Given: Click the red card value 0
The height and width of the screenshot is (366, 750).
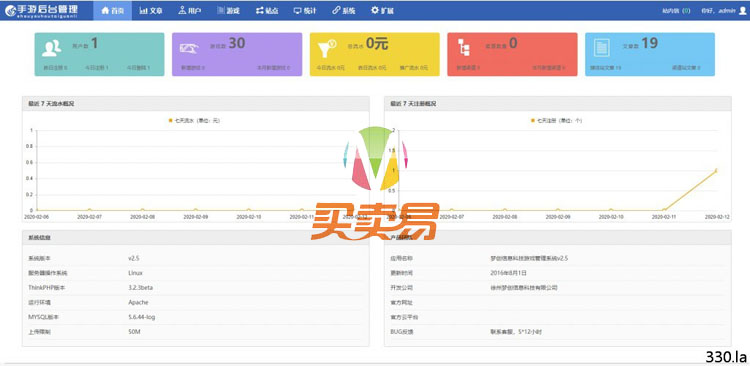Looking at the screenshot, I should coord(513,44).
